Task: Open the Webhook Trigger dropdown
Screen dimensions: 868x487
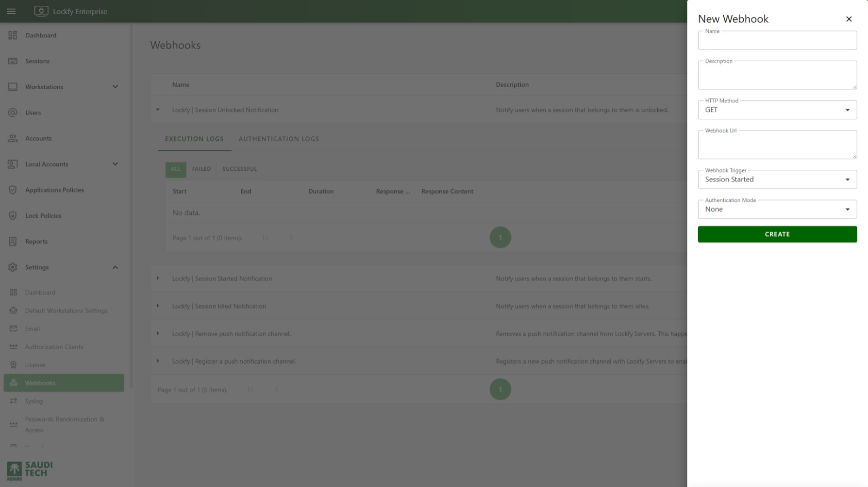Action: 777,179
